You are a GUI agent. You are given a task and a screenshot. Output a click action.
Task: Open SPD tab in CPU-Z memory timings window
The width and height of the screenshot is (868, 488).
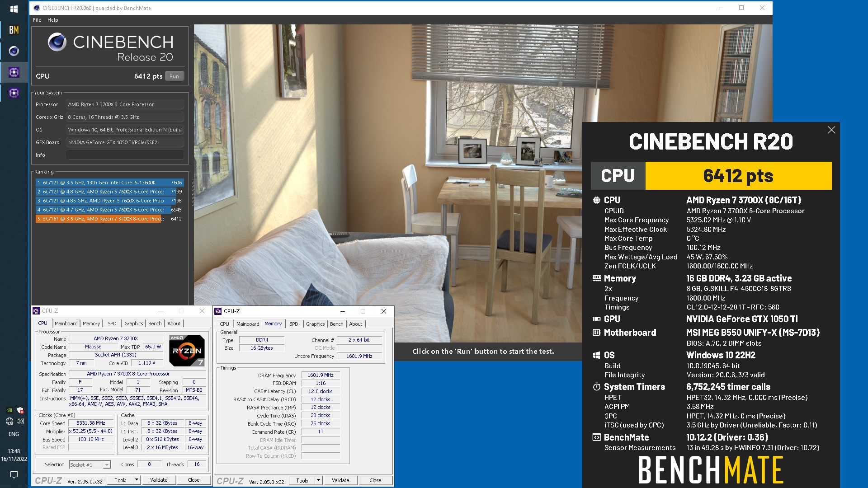click(294, 324)
